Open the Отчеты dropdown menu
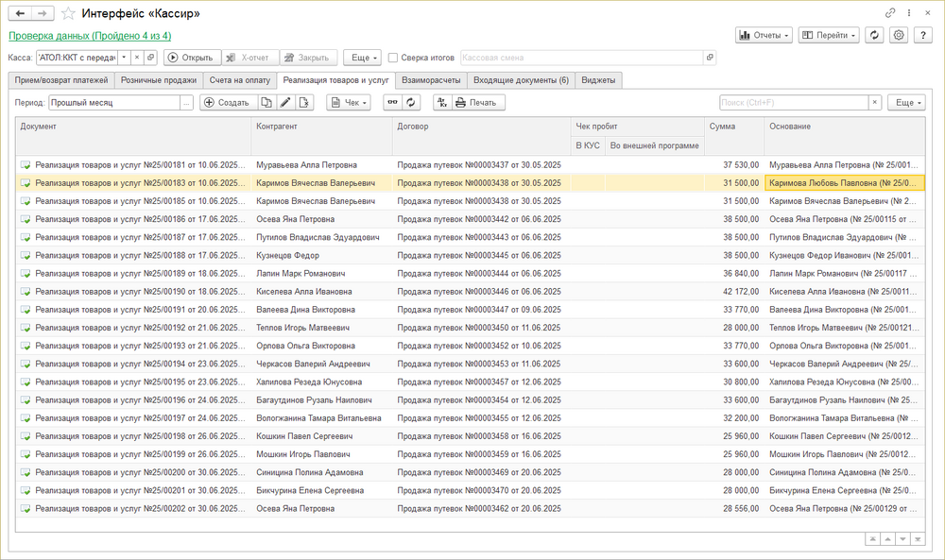 (764, 35)
